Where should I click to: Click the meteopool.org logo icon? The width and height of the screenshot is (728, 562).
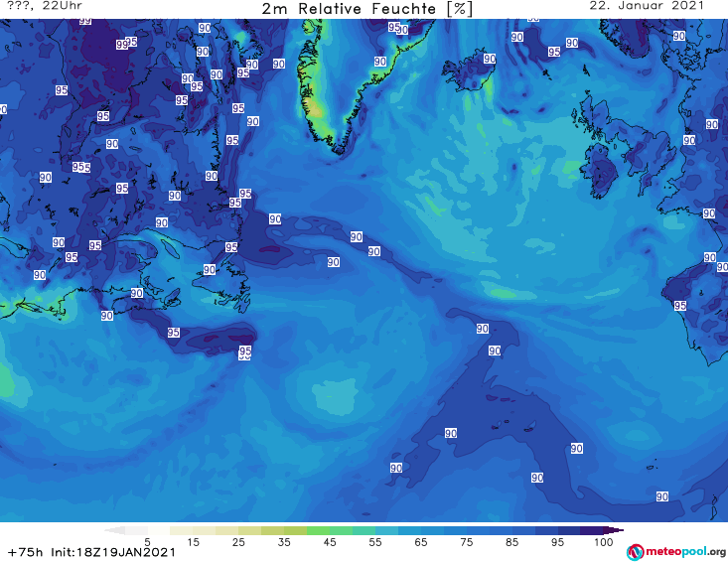click(635, 552)
